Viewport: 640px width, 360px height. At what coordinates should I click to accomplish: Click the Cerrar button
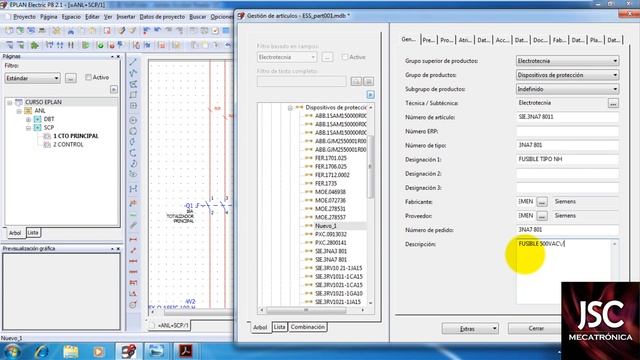[535, 329]
